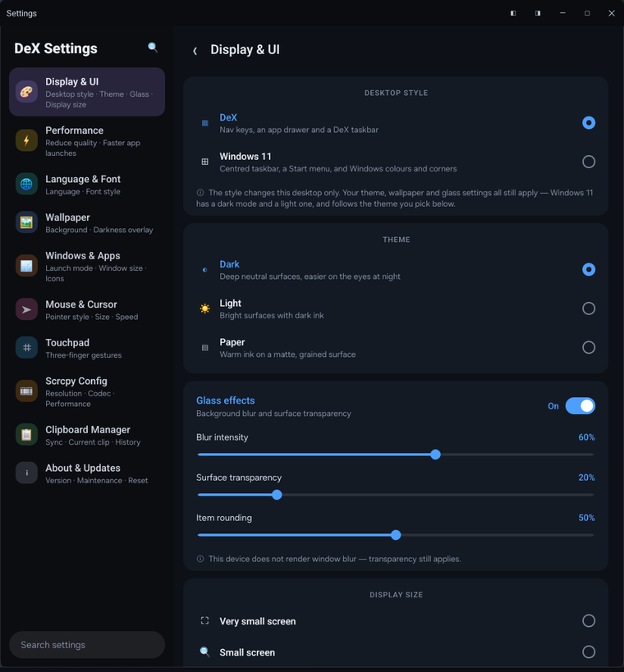Switch to Mouse & Cursor settings
This screenshot has width=624, height=672.
(x=87, y=309)
